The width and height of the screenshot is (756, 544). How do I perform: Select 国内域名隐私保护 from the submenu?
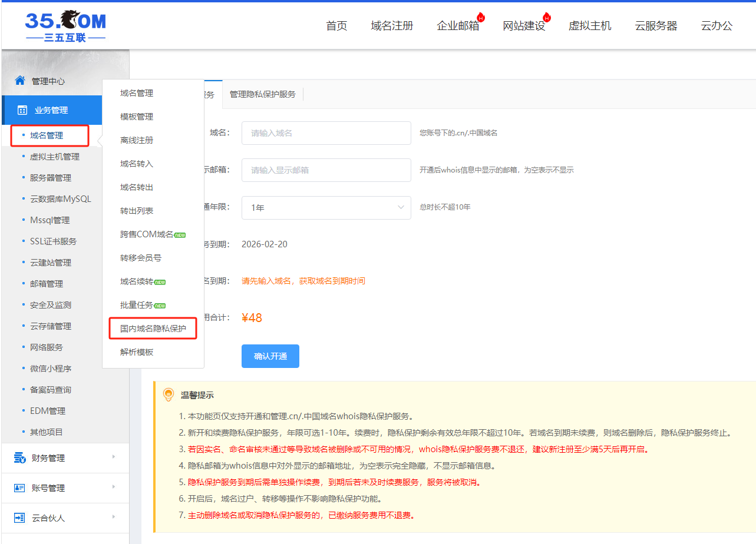pyautogui.click(x=153, y=329)
